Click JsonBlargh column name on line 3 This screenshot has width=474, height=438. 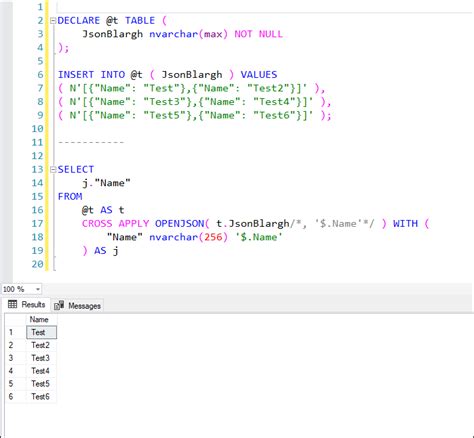112,34
